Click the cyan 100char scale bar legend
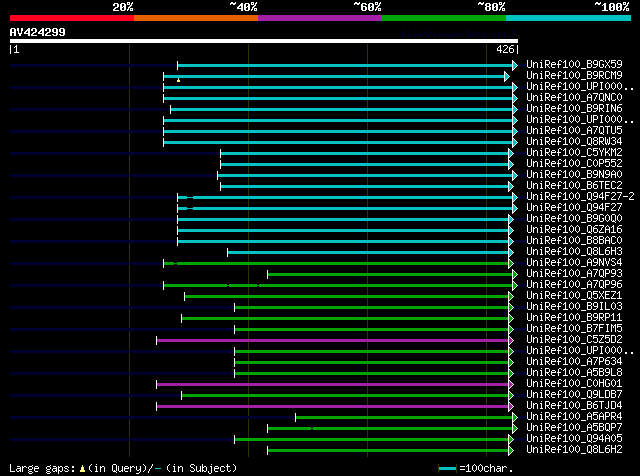The image size is (640, 476). coord(447,469)
